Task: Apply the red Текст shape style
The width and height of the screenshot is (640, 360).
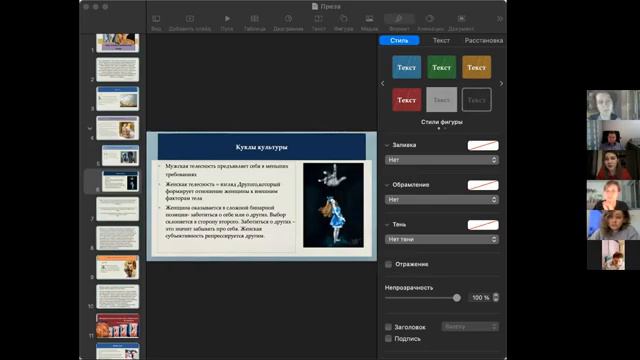Action: tap(407, 100)
